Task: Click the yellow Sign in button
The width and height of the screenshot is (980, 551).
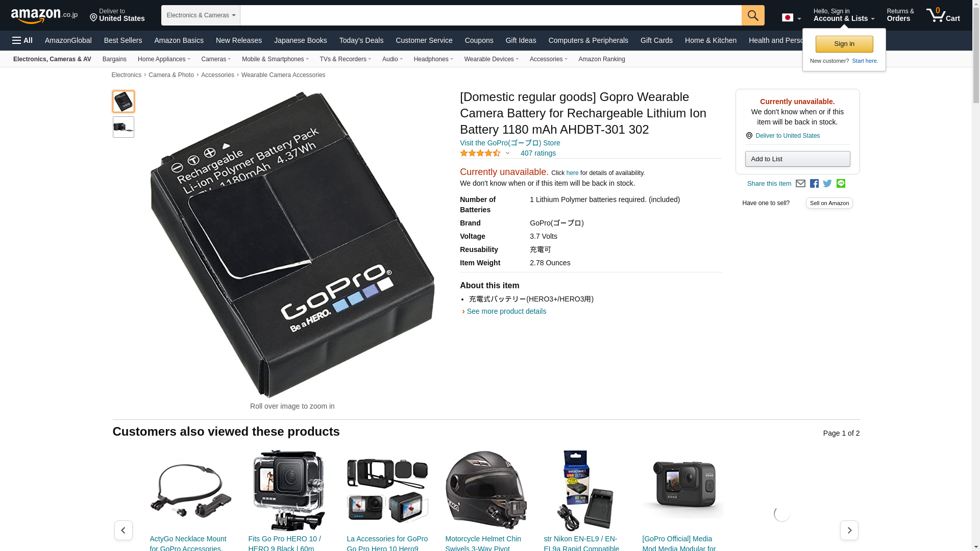Action: click(x=844, y=44)
